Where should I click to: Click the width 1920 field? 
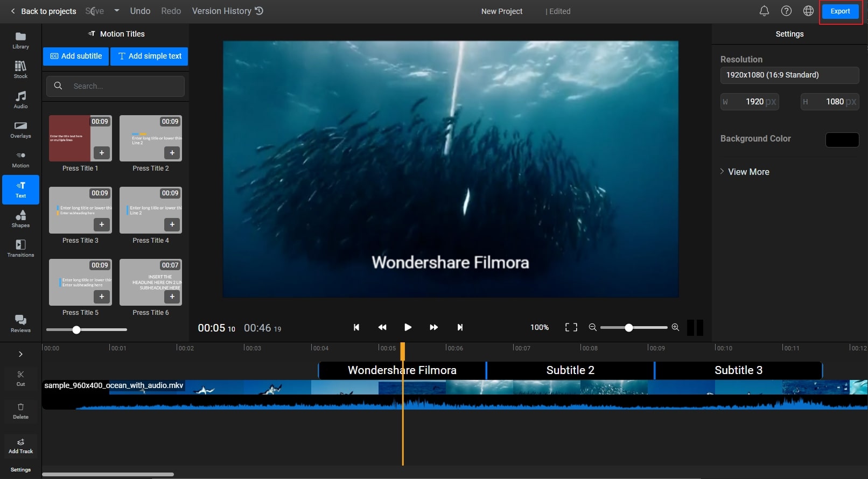(750, 102)
